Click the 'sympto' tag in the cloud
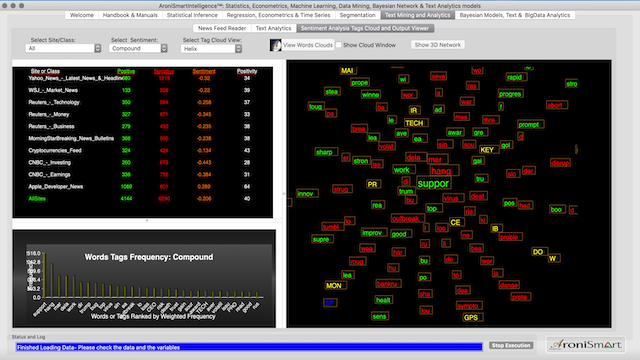Screen dimensions: 640x360 tap(468, 305)
